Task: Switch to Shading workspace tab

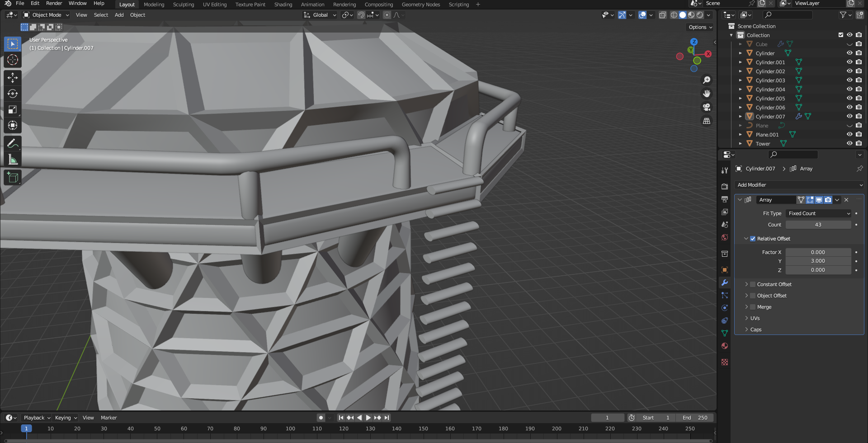Action: 283,5
